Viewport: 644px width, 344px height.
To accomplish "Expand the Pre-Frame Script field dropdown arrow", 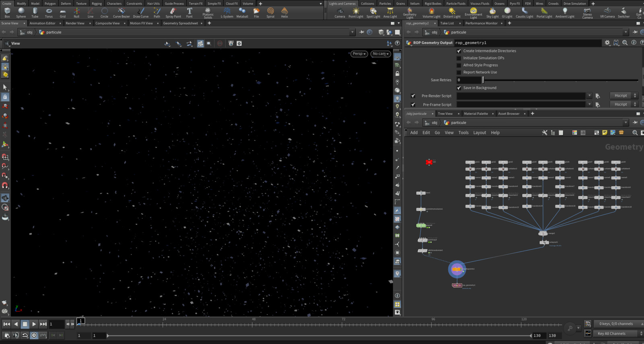I will (x=589, y=105).
